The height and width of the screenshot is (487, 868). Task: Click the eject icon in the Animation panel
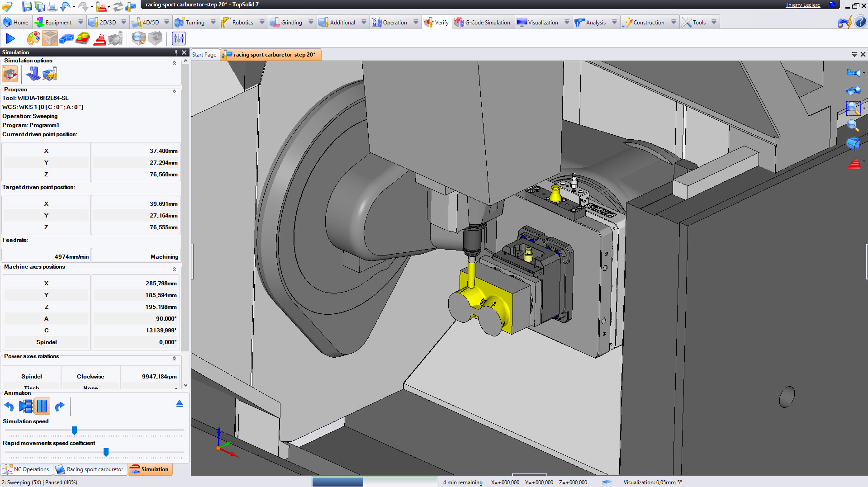[x=179, y=403]
